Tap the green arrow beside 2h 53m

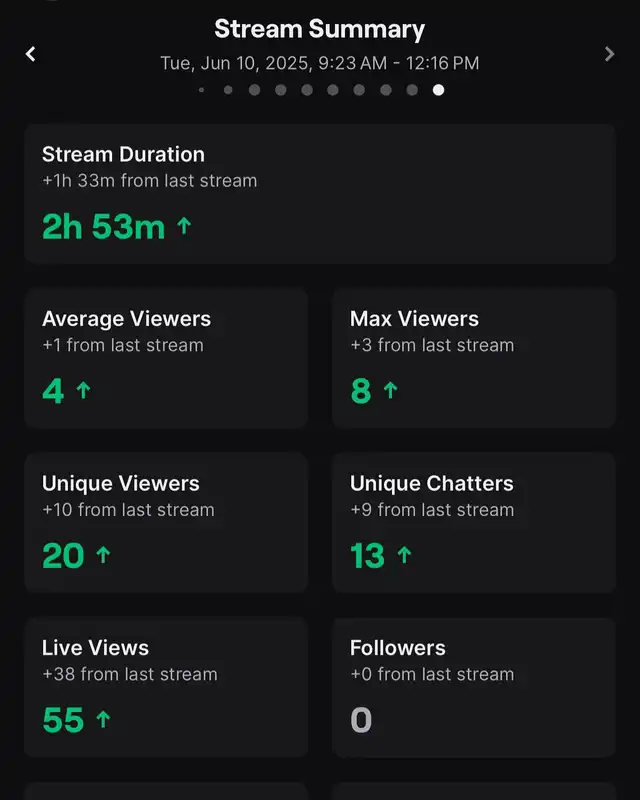183,227
